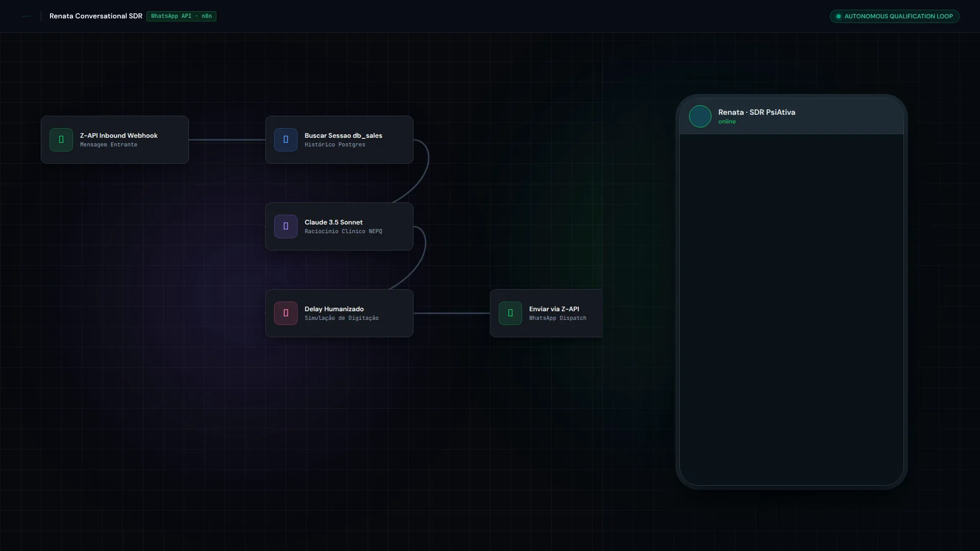Click the green dot in the Autonomous Qualification Loop badge
The width and height of the screenshot is (980, 551).
(x=839, y=16)
